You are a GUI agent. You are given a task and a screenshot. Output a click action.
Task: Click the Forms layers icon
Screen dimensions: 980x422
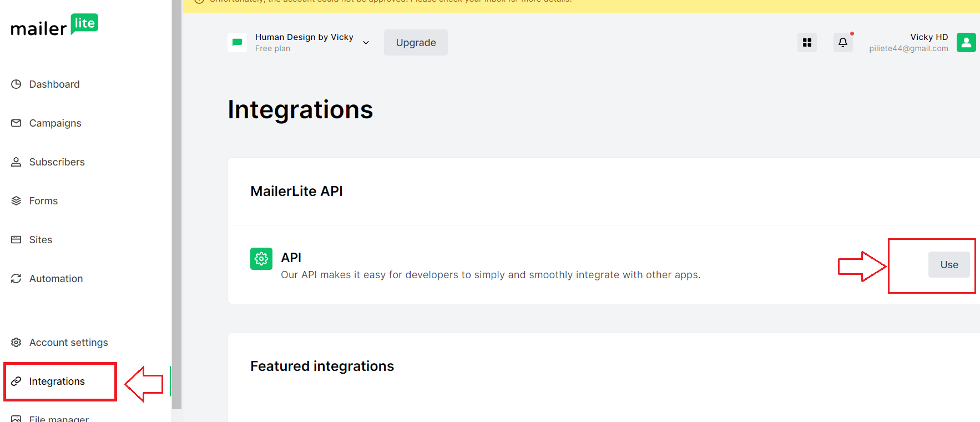[16, 201]
